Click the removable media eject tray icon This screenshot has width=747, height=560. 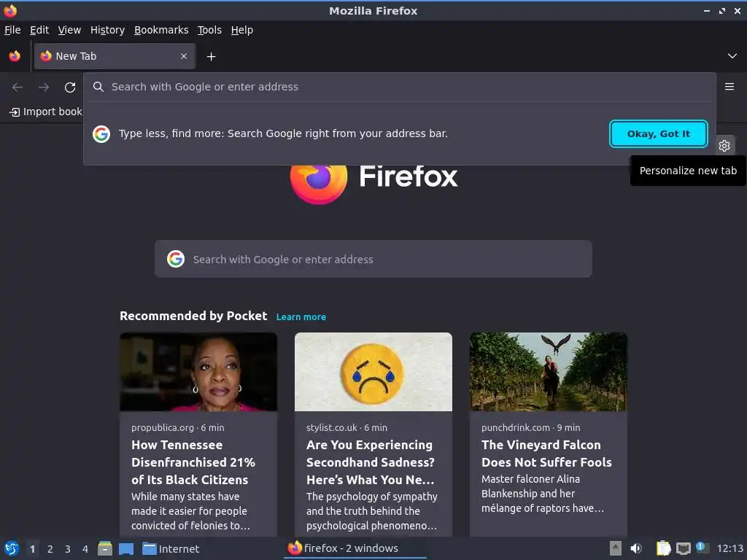pyautogui.click(x=616, y=548)
